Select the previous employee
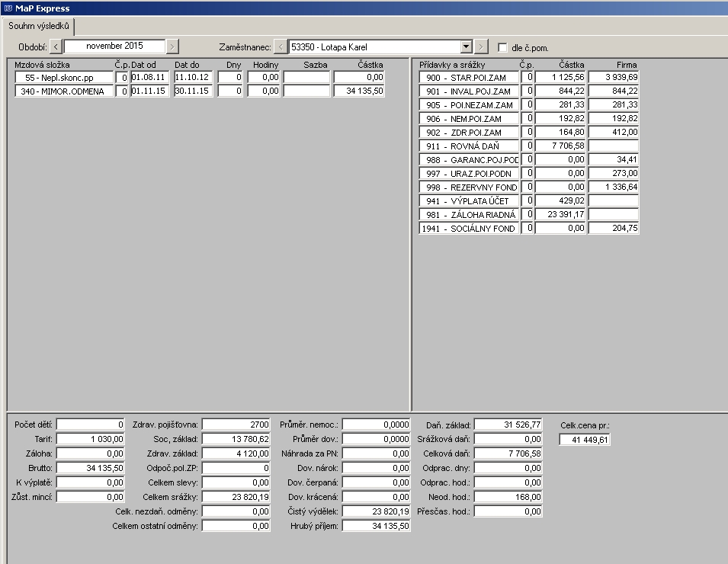This screenshot has width=728, height=564. coord(281,47)
